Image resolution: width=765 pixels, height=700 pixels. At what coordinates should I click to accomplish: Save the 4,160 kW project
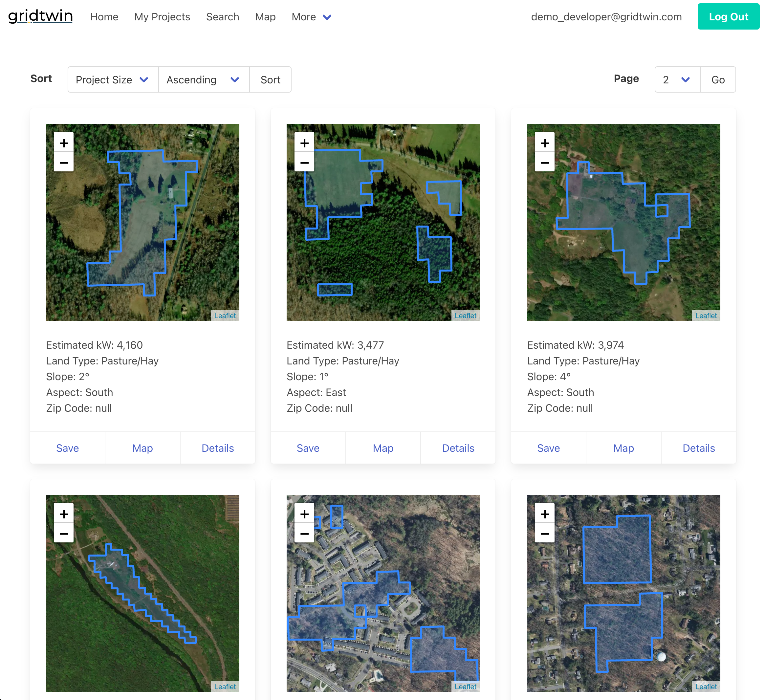click(67, 448)
